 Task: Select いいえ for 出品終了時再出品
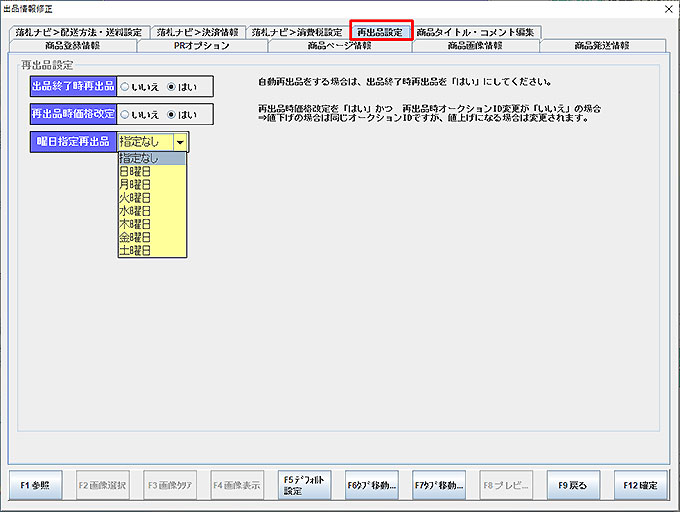[x=140, y=87]
